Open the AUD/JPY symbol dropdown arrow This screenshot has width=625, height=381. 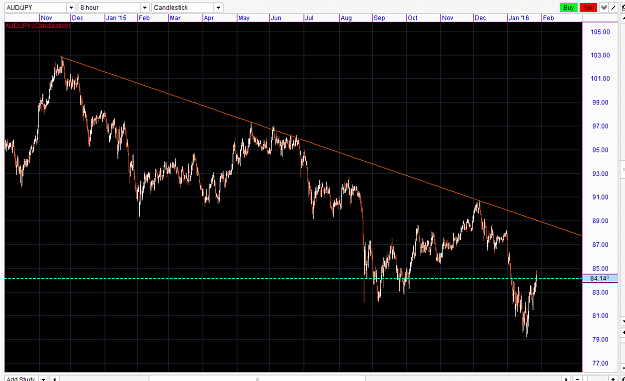(71, 8)
